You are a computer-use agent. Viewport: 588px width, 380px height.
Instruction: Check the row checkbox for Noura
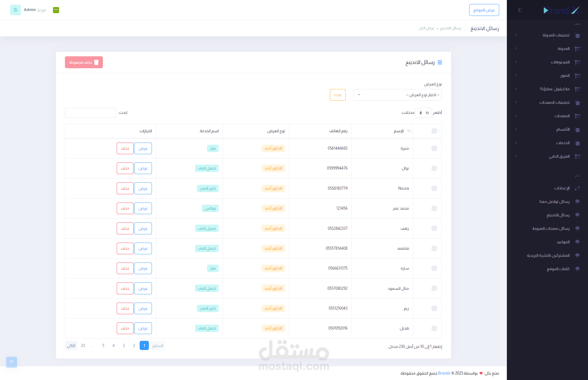(x=434, y=188)
